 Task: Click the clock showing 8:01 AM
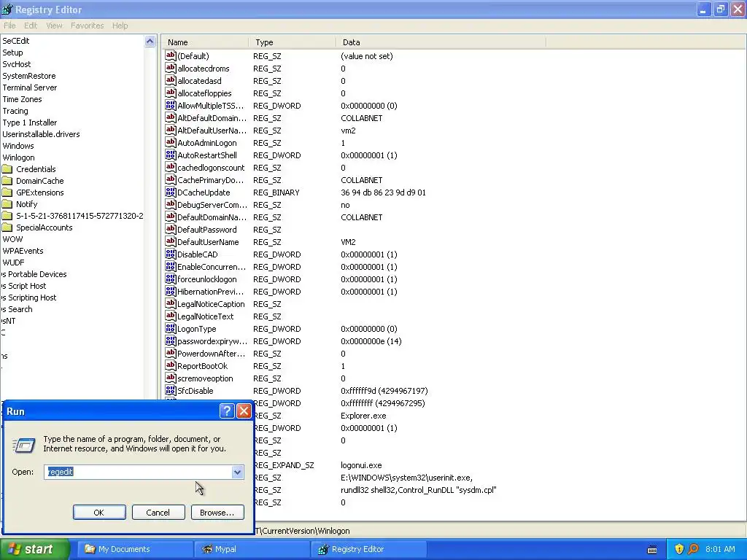720,549
